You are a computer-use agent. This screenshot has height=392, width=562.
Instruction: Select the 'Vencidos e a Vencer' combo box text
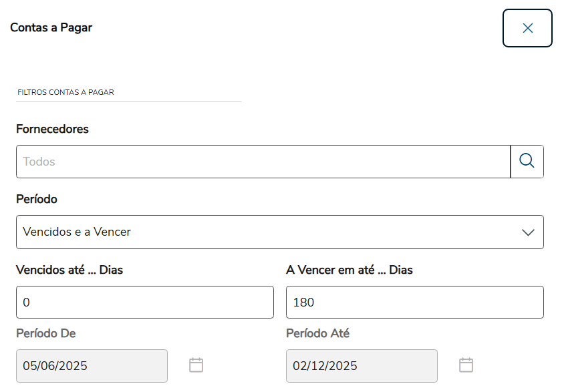coord(77,232)
